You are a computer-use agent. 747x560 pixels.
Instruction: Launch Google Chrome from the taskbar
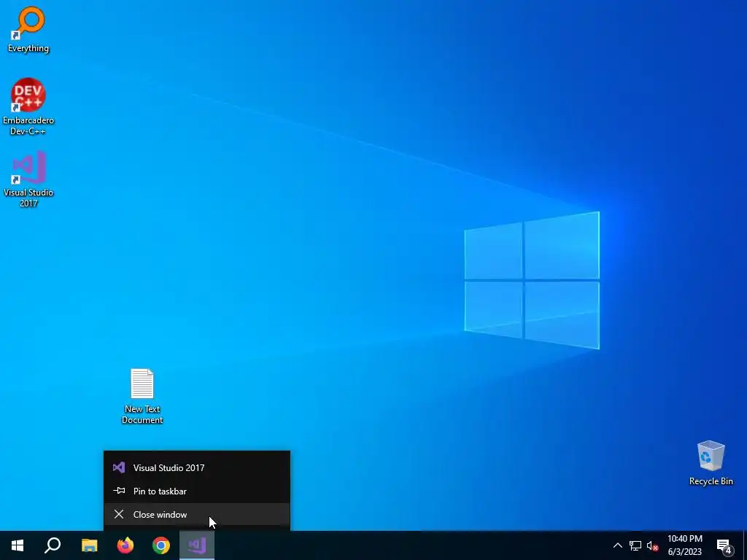coord(161,545)
